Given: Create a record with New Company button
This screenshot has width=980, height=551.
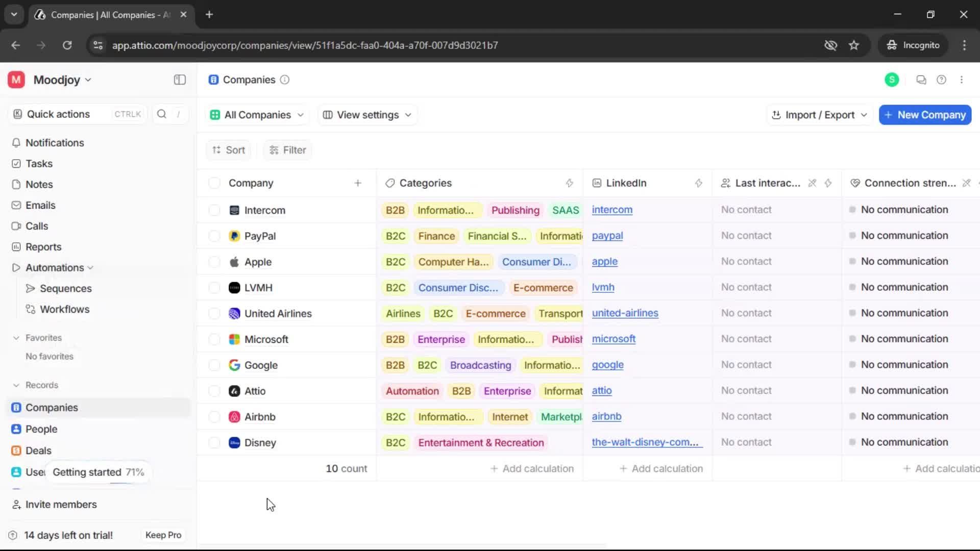Looking at the screenshot, I should [x=924, y=115].
